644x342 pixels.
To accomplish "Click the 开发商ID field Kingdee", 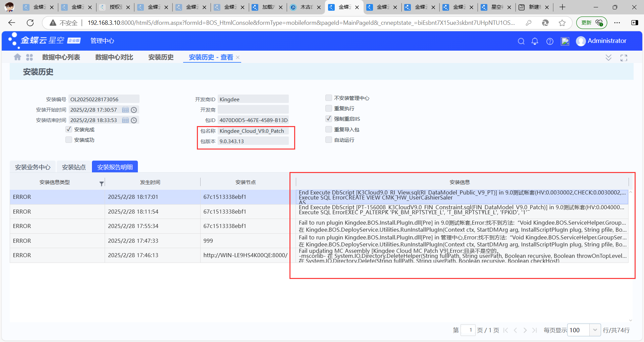I will coord(253,99).
